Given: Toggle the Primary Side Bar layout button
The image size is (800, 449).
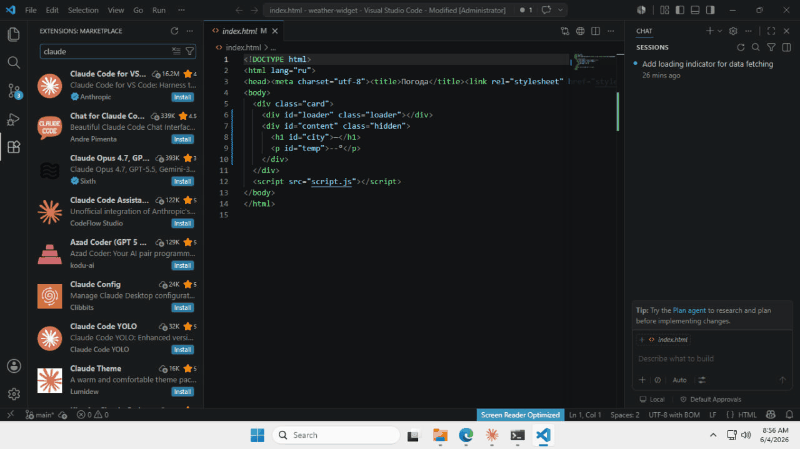Looking at the screenshot, I should tap(680, 10).
